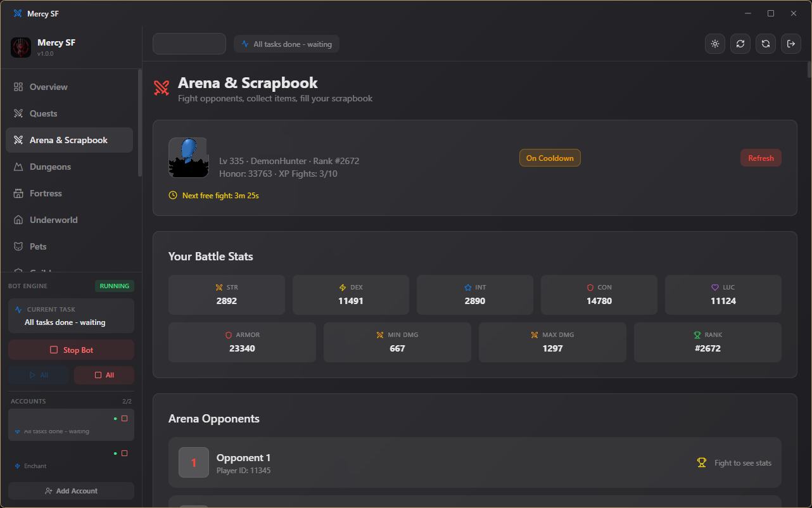This screenshot has height=508, width=812.
Task: Click the Arena Opponents heading
Action: pyautogui.click(x=214, y=419)
